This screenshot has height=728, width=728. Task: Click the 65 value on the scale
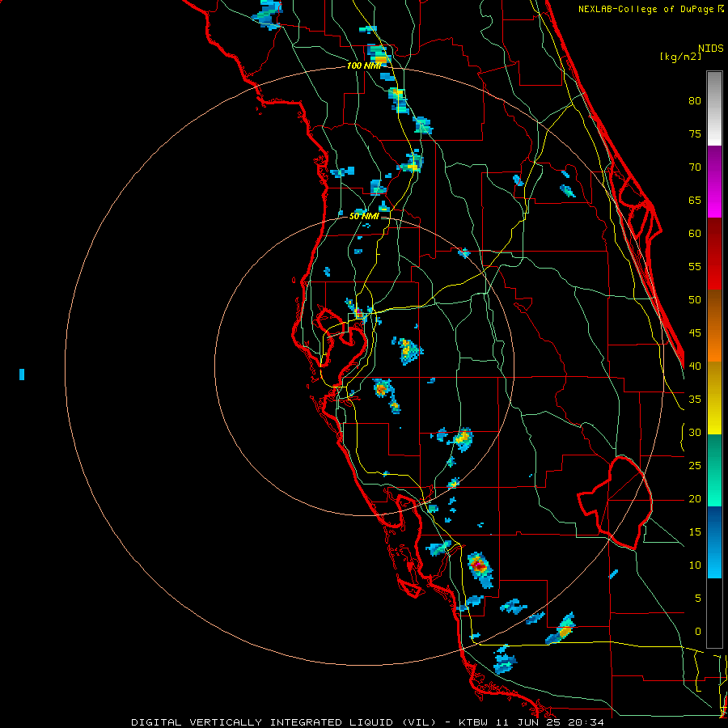click(695, 200)
